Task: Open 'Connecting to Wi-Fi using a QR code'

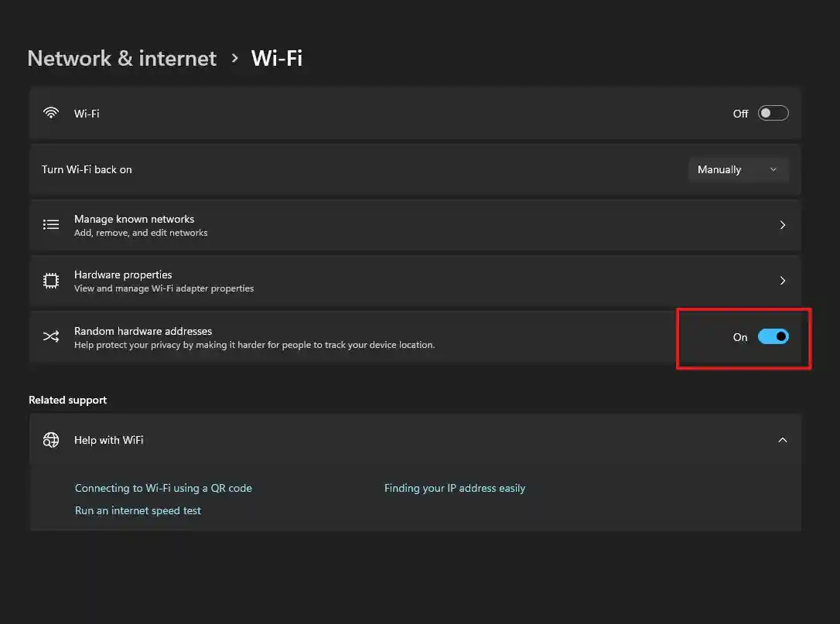Action: click(163, 487)
